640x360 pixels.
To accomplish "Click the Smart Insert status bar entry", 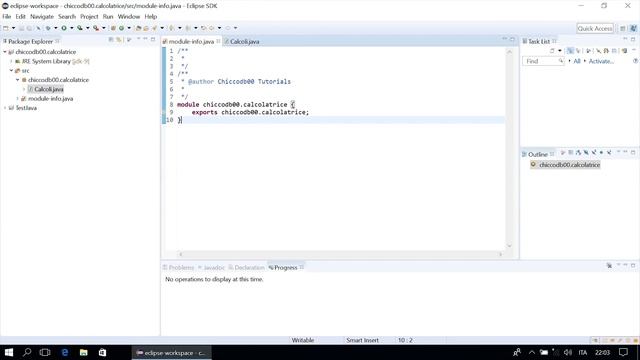I will (x=362, y=340).
